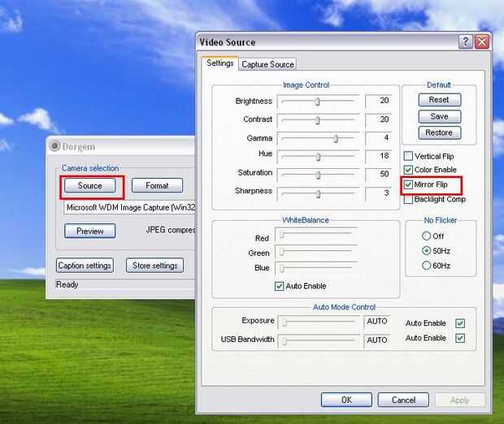The height and width of the screenshot is (424, 504).
Task: Click the Ready status bar text
Action: [x=67, y=284]
